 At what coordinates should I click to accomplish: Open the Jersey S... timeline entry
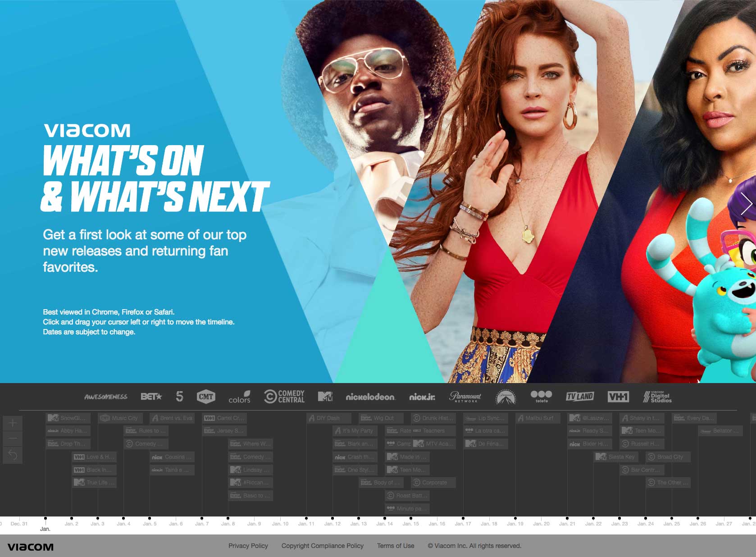pos(225,431)
